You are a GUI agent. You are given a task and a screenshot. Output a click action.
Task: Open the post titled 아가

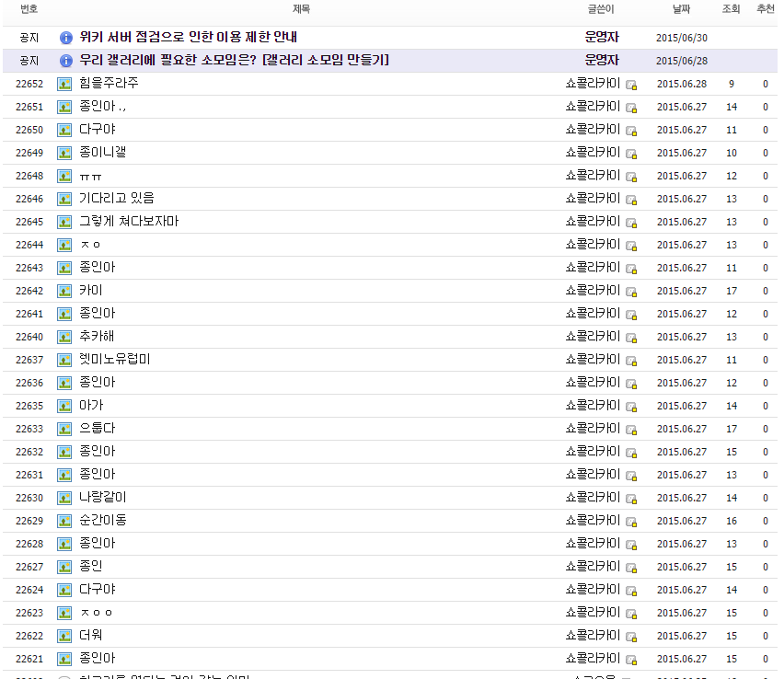(91, 405)
